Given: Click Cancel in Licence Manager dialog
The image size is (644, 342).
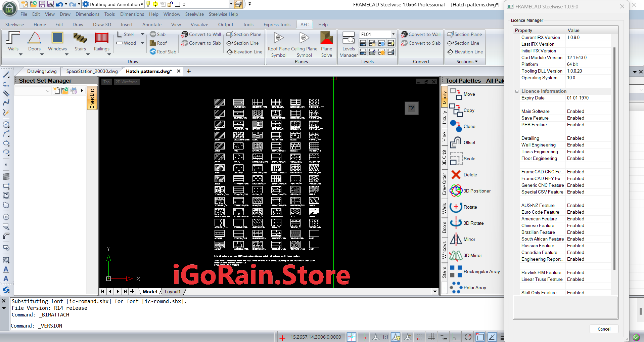Looking at the screenshot, I should 604,329.
